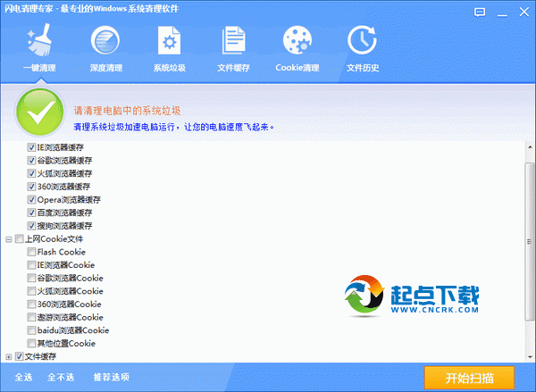536x392 pixels.
Task: Select the baidu浏览器Cookie row text
Action: tap(73, 330)
